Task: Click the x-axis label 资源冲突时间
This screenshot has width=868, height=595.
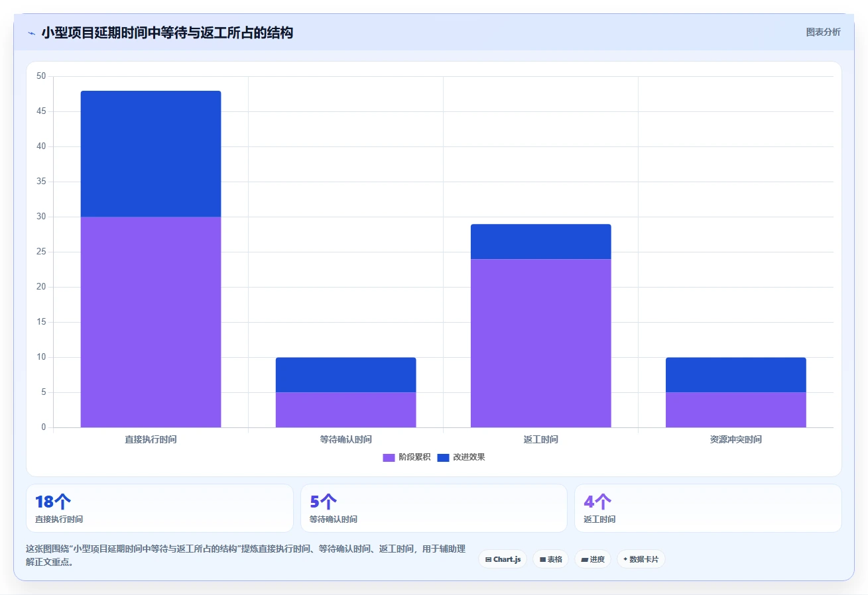Action: 735,439
